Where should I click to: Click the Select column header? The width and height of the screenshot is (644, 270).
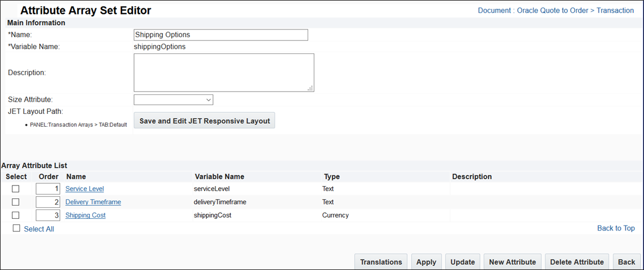pyautogui.click(x=16, y=177)
